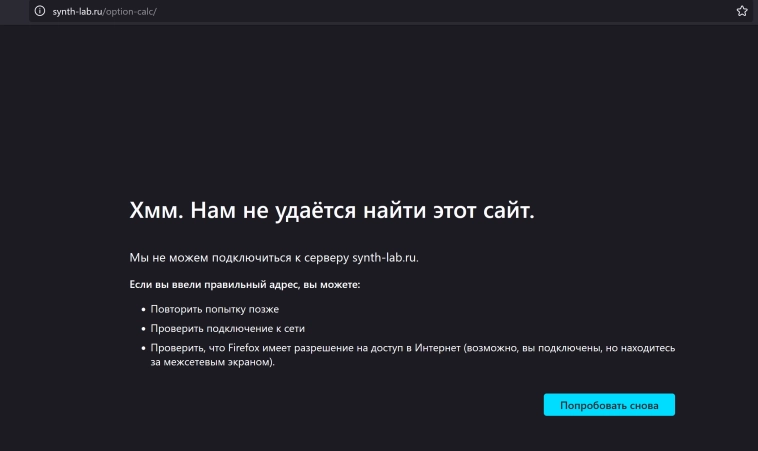758x451 pixels.
Task: Click the bold "Если вы ввели правильный адрес" text
Action: pyautogui.click(x=203, y=285)
